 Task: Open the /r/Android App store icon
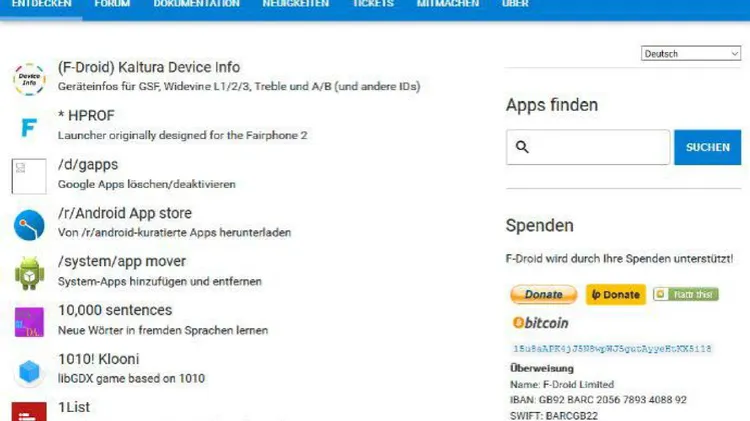point(29,225)
